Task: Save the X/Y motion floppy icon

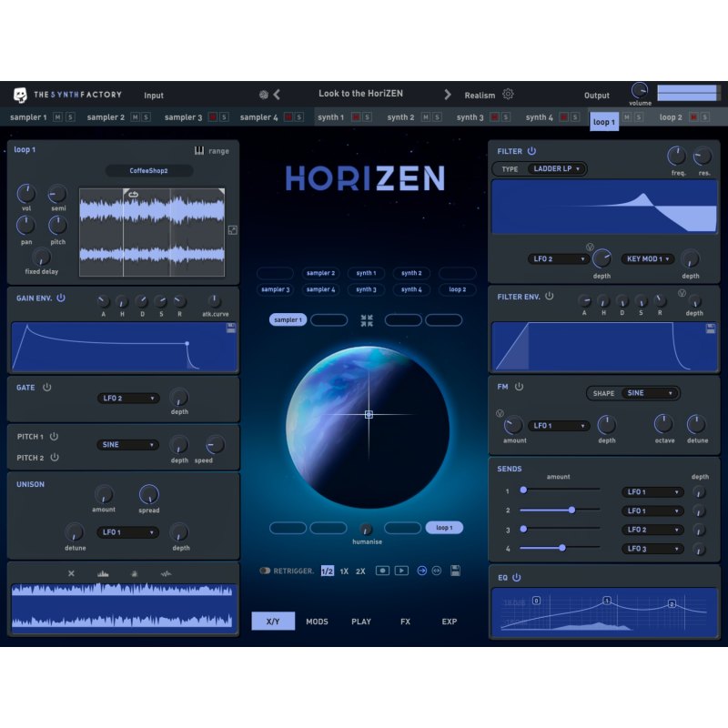Action: coord(456,571)
